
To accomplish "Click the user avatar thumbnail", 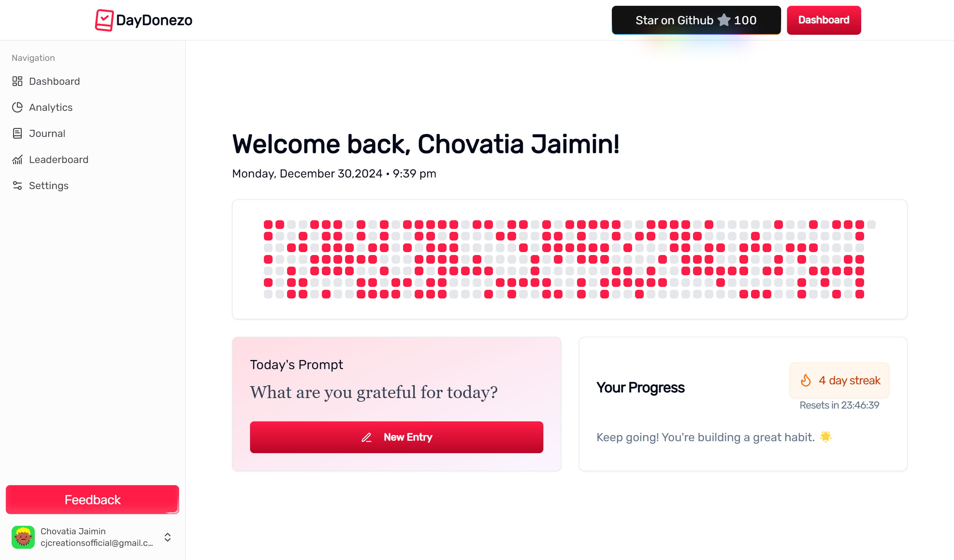I will [x=23, y=537].
